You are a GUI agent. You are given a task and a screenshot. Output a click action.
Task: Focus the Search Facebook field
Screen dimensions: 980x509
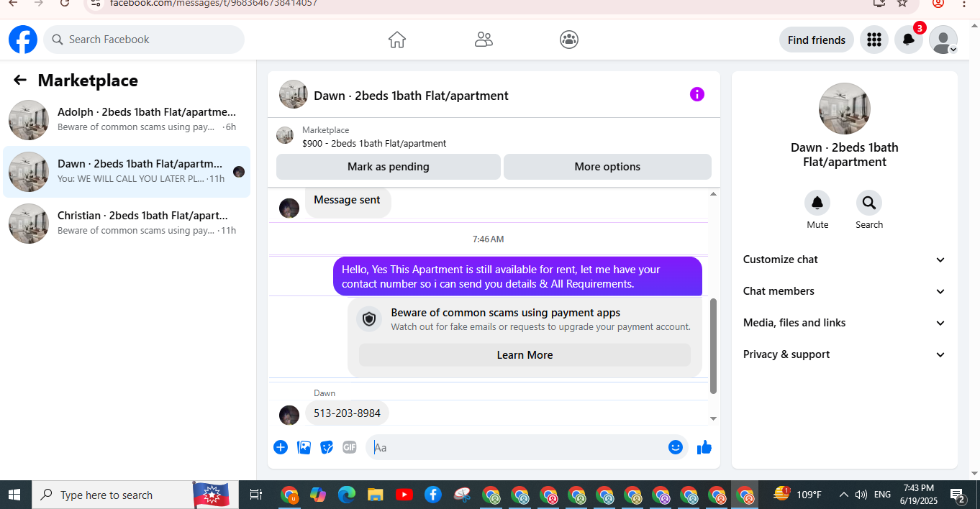[x=144, y=40]
